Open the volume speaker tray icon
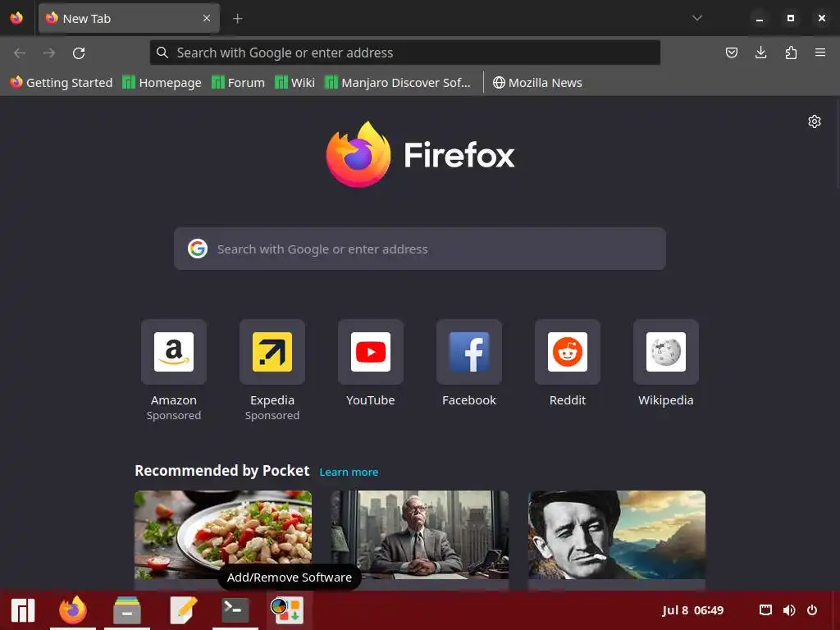The height and width of the screenshot is (630, 840). click(x=789, y=610)
